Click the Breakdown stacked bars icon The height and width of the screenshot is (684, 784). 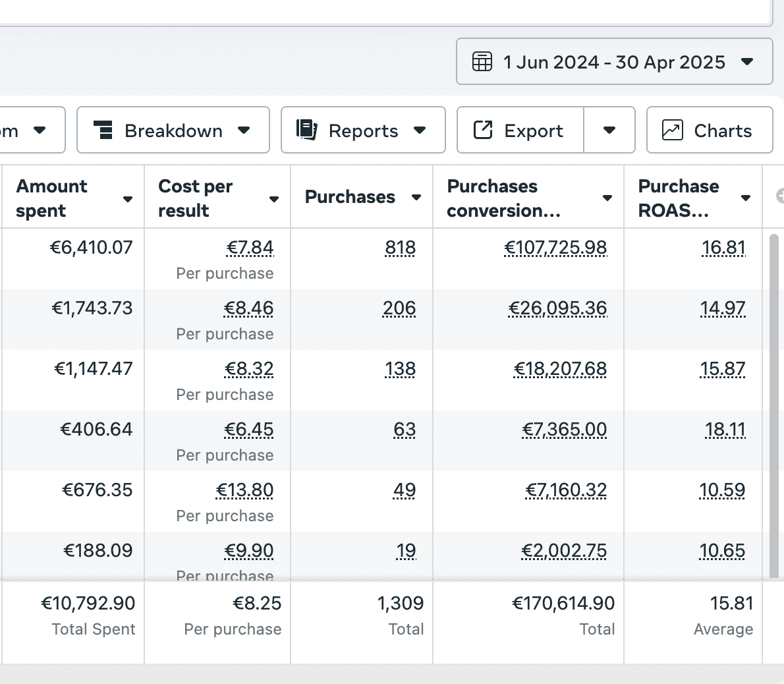(x=103, y=130)
